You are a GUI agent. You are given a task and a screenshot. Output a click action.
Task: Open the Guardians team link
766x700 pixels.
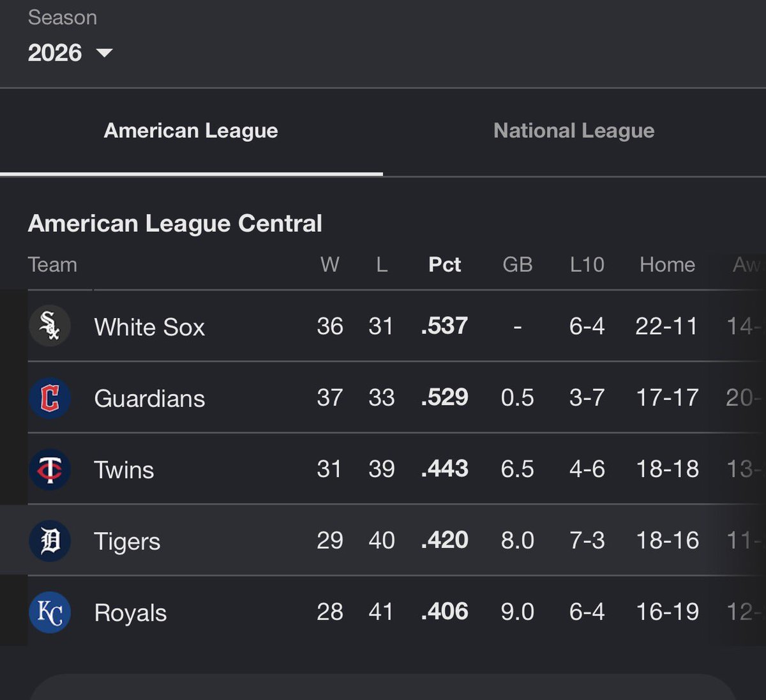tap(149, 399)
